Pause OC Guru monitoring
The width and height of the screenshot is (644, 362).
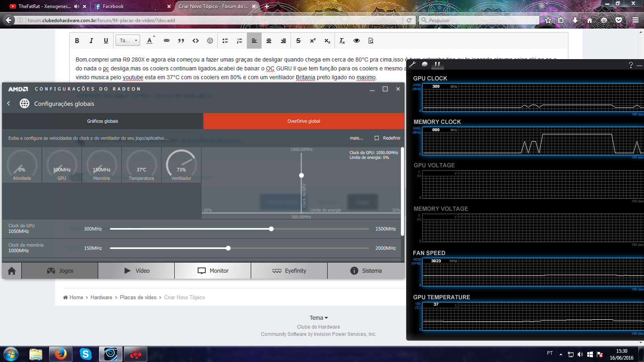(437, 64)
